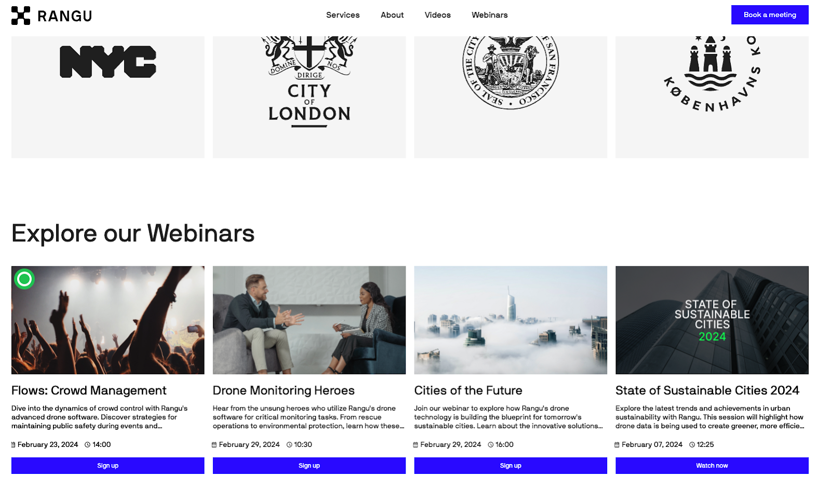Click the green live indicator on Flows webinar
The image size is (831, 504).
tap(24, 279)
